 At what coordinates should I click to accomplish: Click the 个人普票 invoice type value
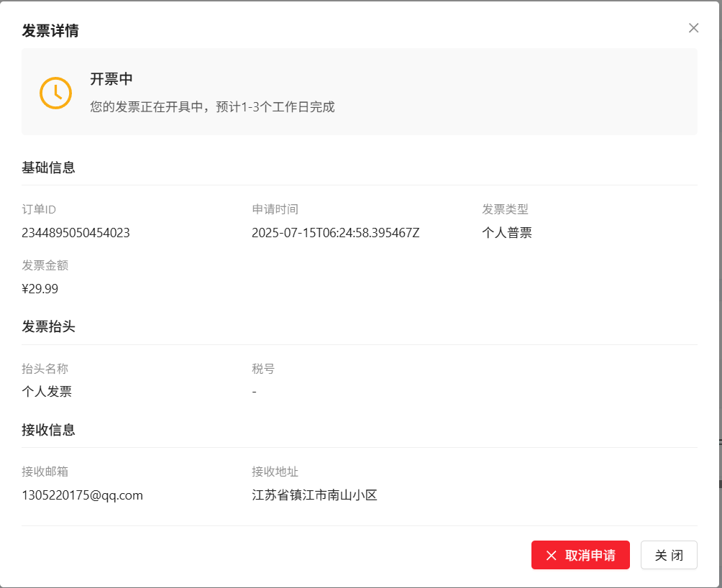point(506,232)
